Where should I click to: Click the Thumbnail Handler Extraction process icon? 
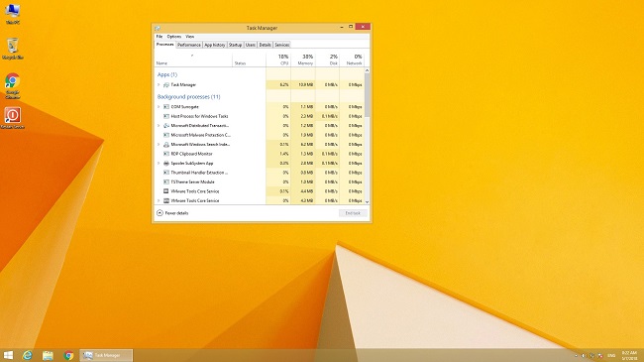point(165,173)
